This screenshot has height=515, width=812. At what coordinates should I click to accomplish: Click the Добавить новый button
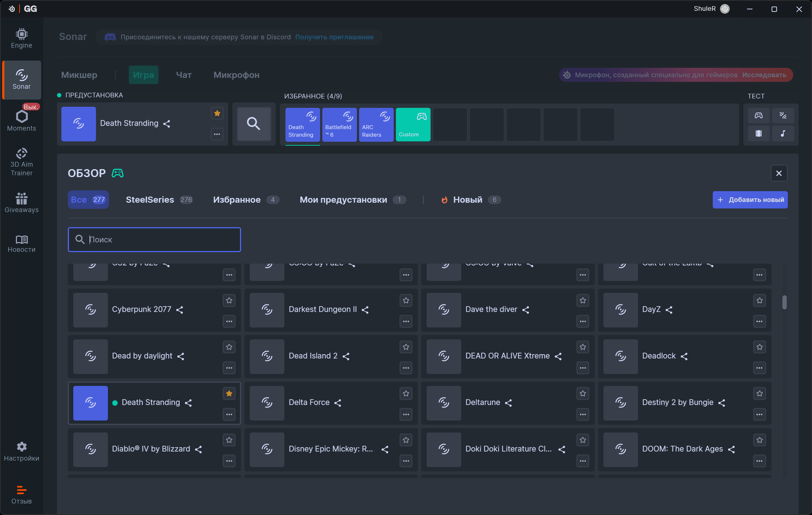pyautogui.click(x=750, y=200)
